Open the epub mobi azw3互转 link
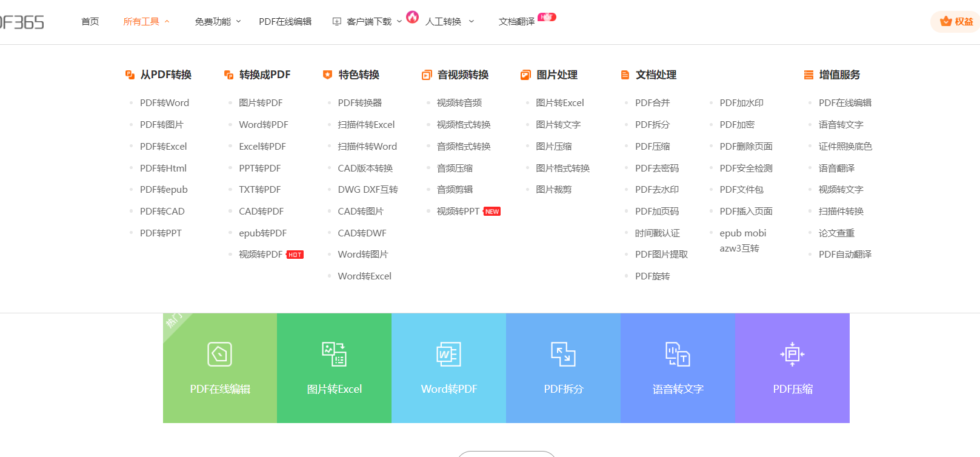Viewport: 980px width, 457px height. coord(743,241)
